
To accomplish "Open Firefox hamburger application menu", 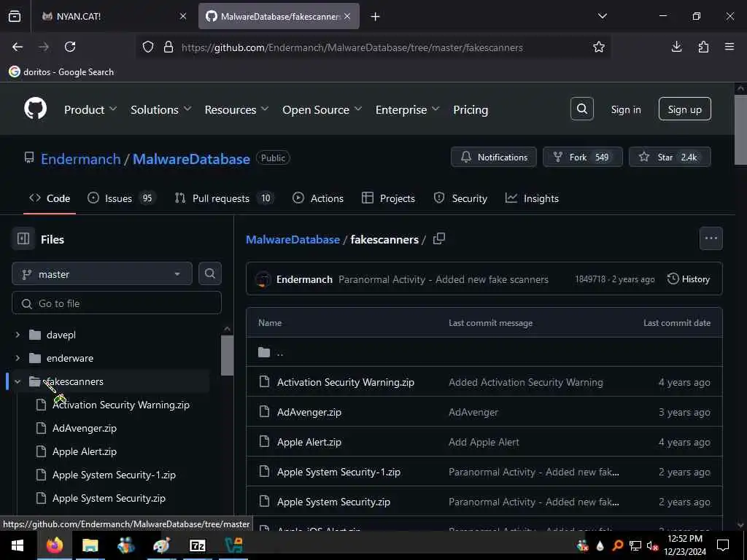I will [x=729, y=47].
